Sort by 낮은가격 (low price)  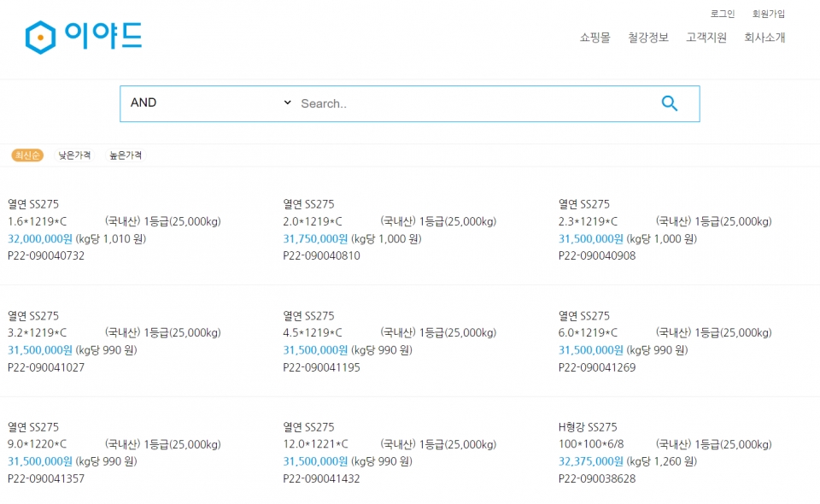pos(74,155)
